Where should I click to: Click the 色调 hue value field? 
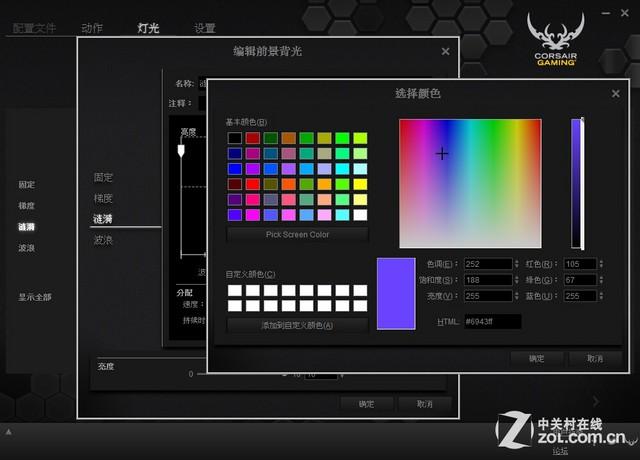tap(488, 264)
